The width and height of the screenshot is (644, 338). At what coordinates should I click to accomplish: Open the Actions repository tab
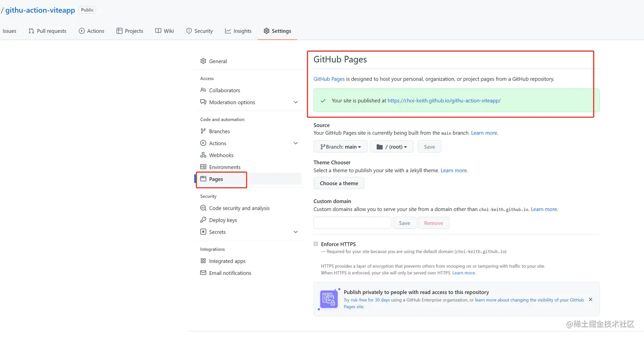(x=92, y=31)
